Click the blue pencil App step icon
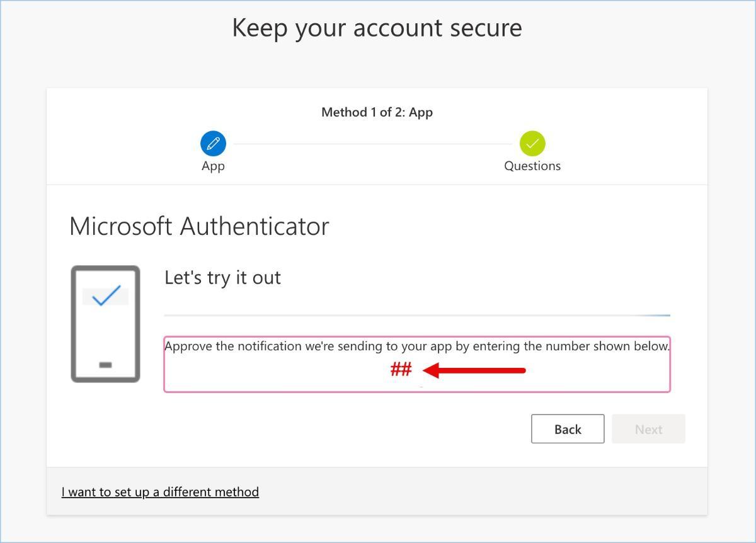The height and width of the screenshot is (543, 756). (x=213, y=144)
